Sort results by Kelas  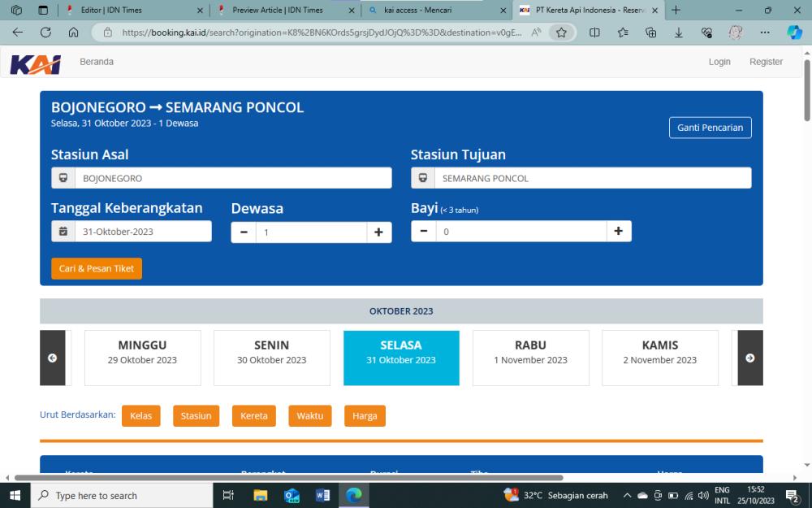point(140,415)
